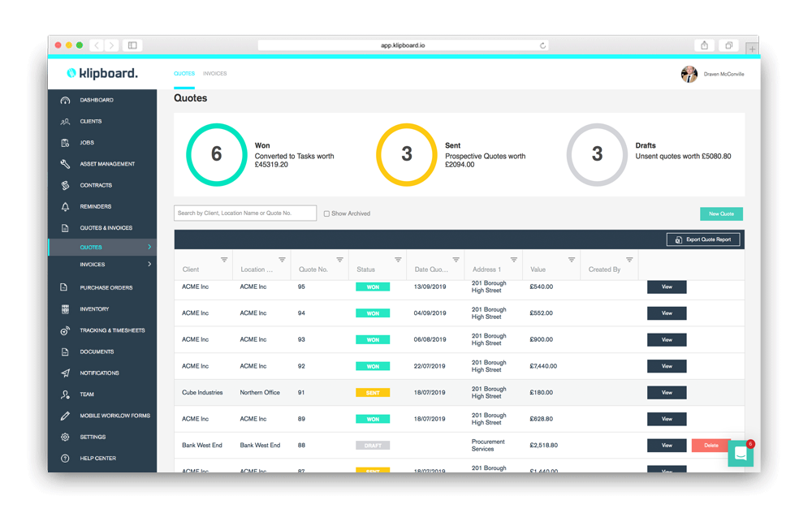The width and height of the screenshot is (812, 513).
Task: Open the Status column filter
Action: (398, 260)
